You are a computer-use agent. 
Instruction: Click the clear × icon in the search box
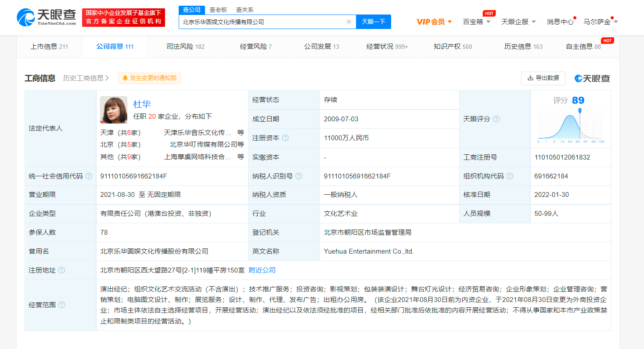point(349,21)
